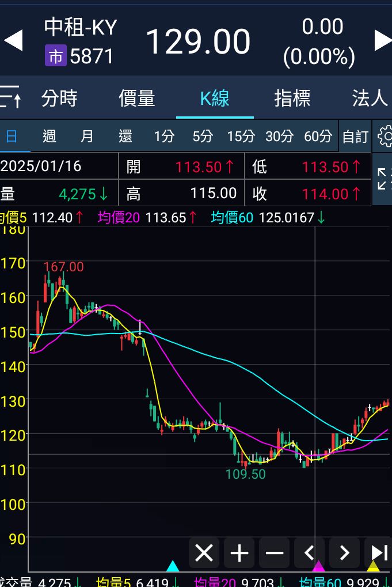This screenshot has width=392, height=587.
Task: Go to the previous stock arrow
Action: point(13,41)
